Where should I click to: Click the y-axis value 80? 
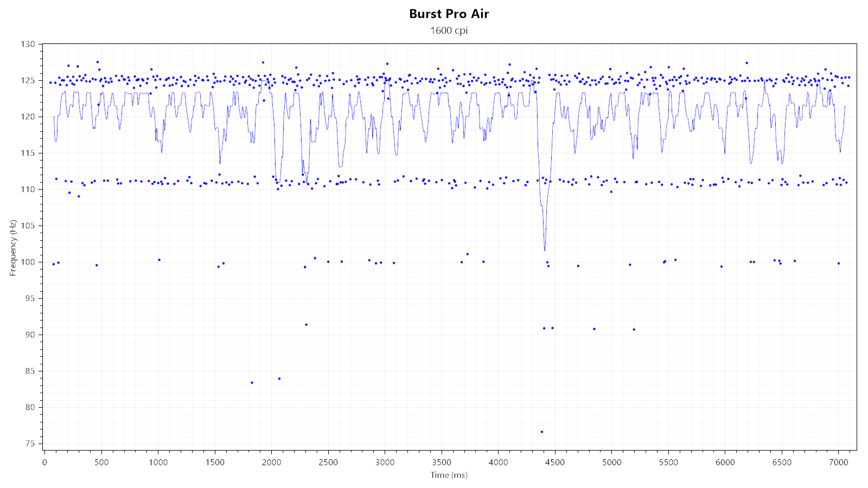pos(30,407)
